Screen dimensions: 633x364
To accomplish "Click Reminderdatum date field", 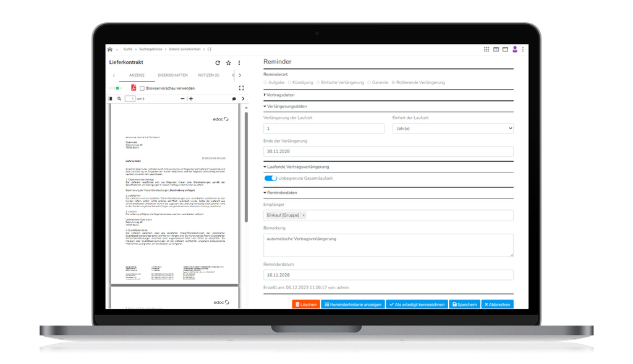I will point(388,275).
